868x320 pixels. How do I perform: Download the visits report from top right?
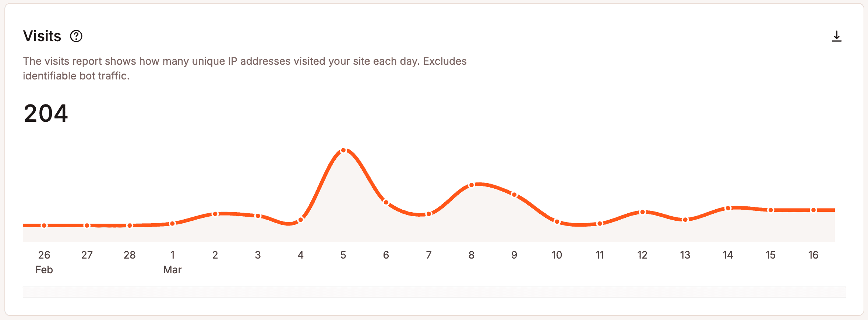[837, 36]
